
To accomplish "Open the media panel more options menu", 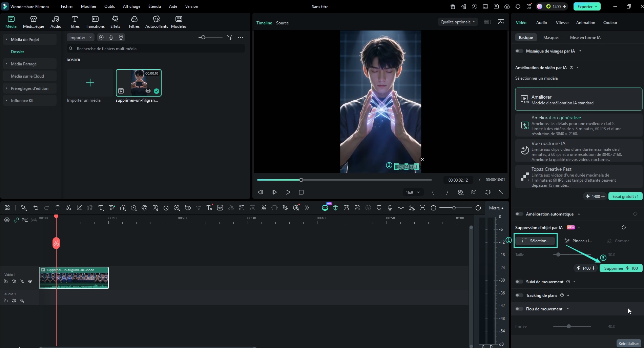I will [x=241, y=38].
